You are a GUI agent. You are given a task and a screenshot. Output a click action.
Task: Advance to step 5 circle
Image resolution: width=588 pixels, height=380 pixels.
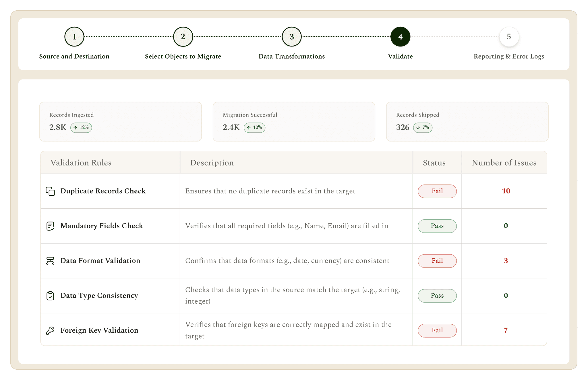[509, 37]
